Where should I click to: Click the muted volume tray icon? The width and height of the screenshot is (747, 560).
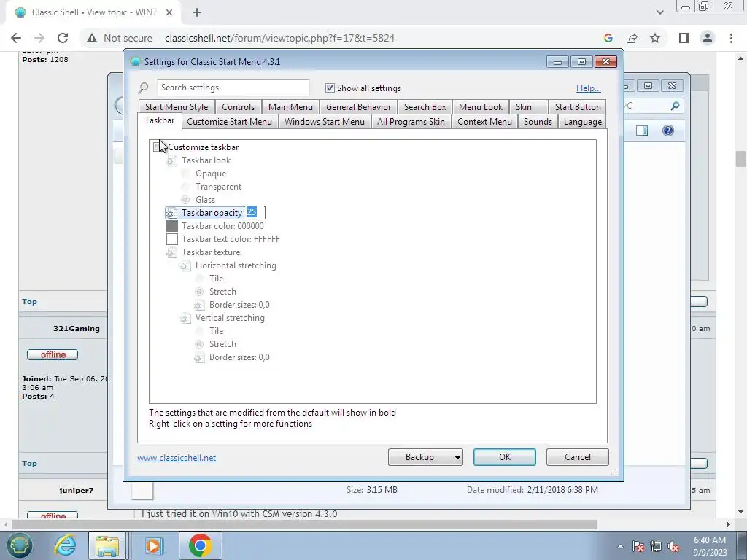tap(673, 546)
